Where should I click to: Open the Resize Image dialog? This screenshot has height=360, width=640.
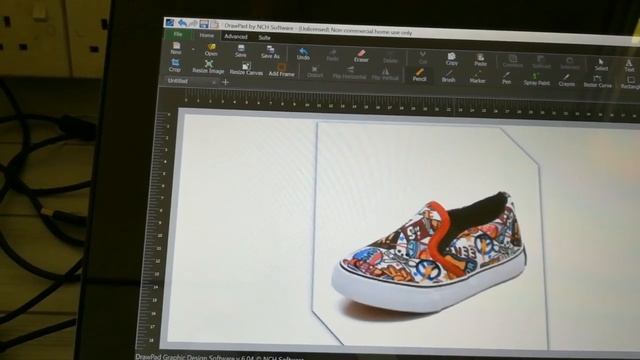click(x=208, y=67)
